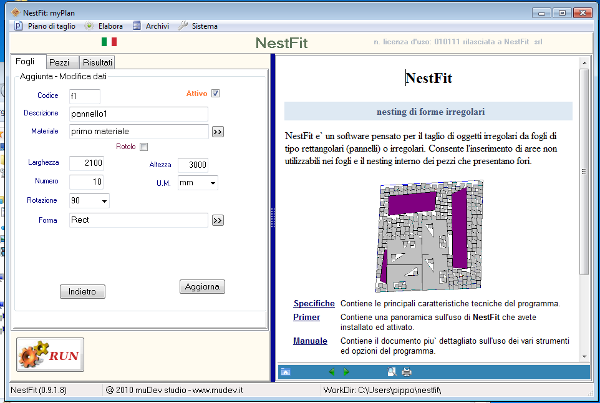Click the Descrizione field with pannello1
Viewport: 600px width, 403px height.
point(139,114)
